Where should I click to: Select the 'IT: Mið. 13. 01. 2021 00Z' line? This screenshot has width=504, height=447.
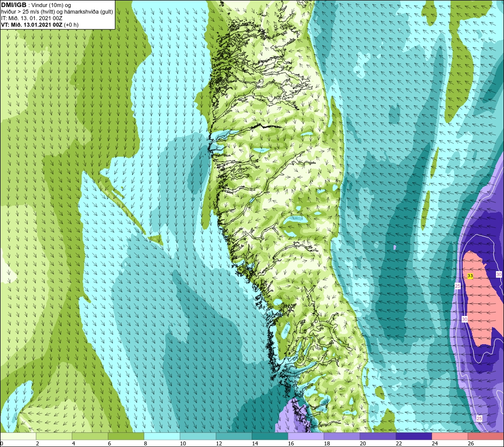(x=31, y=18)
